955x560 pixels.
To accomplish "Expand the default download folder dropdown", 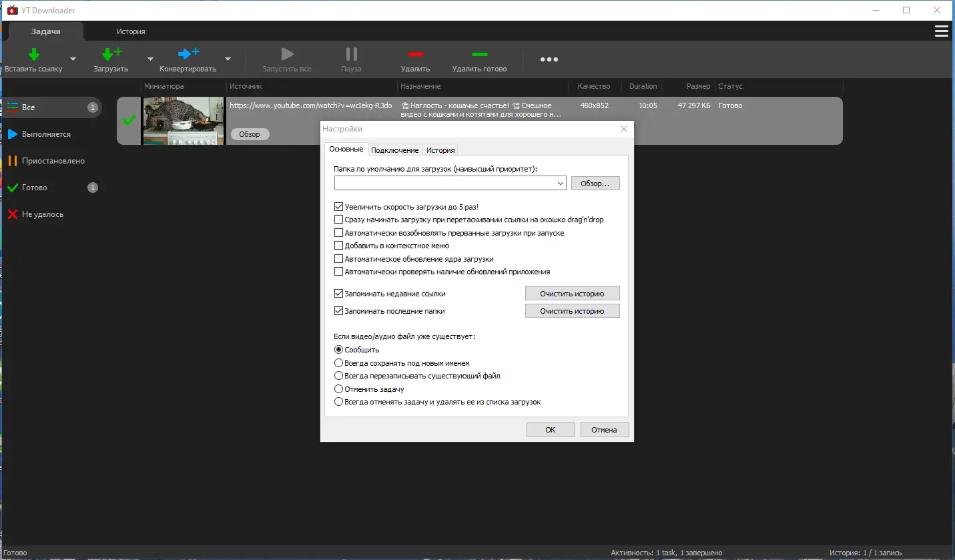I will tap(561, 182).
